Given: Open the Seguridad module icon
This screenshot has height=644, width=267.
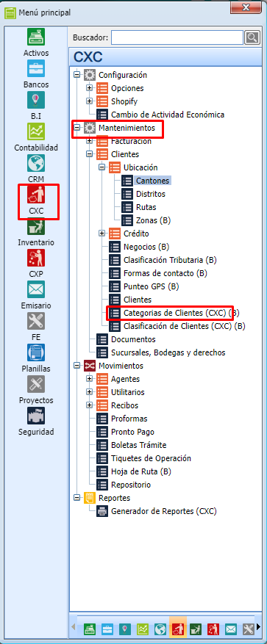Looking at the screenshot, I should click(36, 416).
